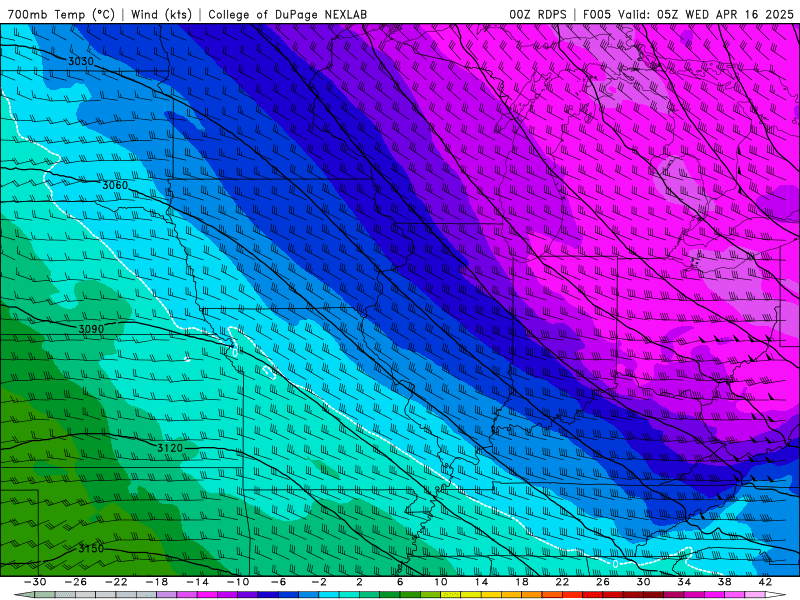The width and height of the screenshot is (800, 600).
Task: Click the 3150 height contour label
Action: (x=91, y=549)
